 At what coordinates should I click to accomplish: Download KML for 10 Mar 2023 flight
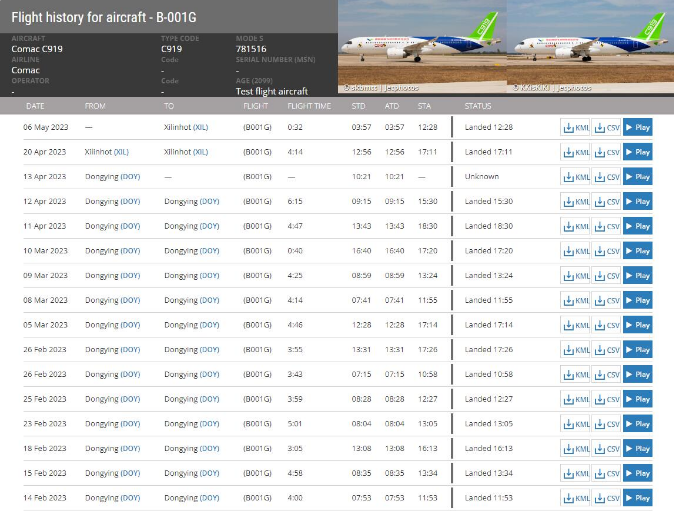(x=575, y=251)
